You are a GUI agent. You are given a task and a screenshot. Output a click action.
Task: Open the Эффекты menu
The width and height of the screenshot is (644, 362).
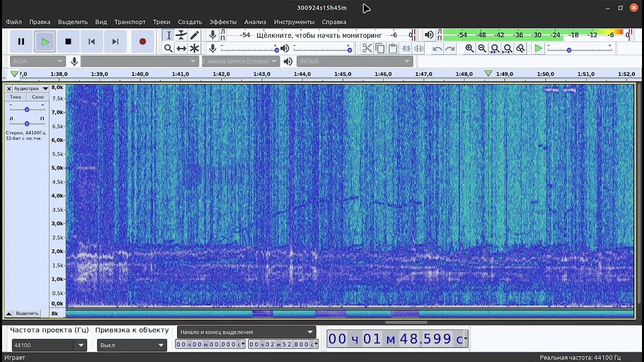pyautogui.click(x=223, y=22)
